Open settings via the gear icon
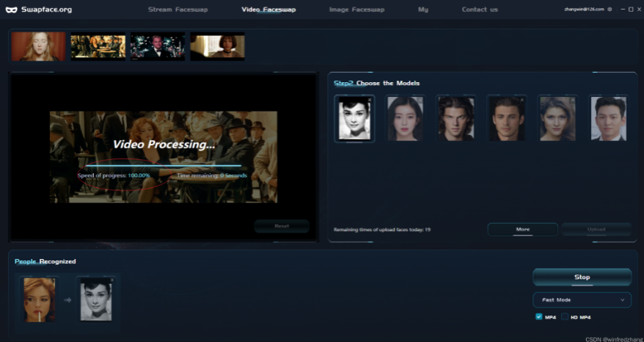644x342 pixels. click(610, 10)
